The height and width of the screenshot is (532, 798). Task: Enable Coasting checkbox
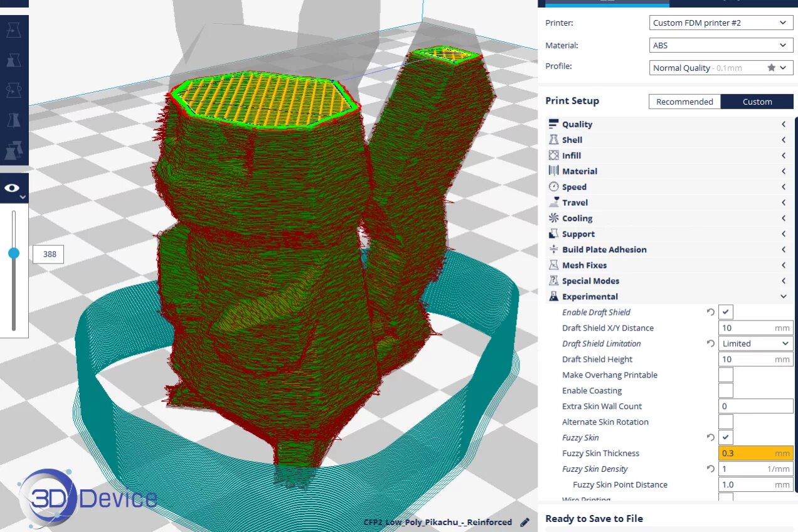(x=726, y=390)
